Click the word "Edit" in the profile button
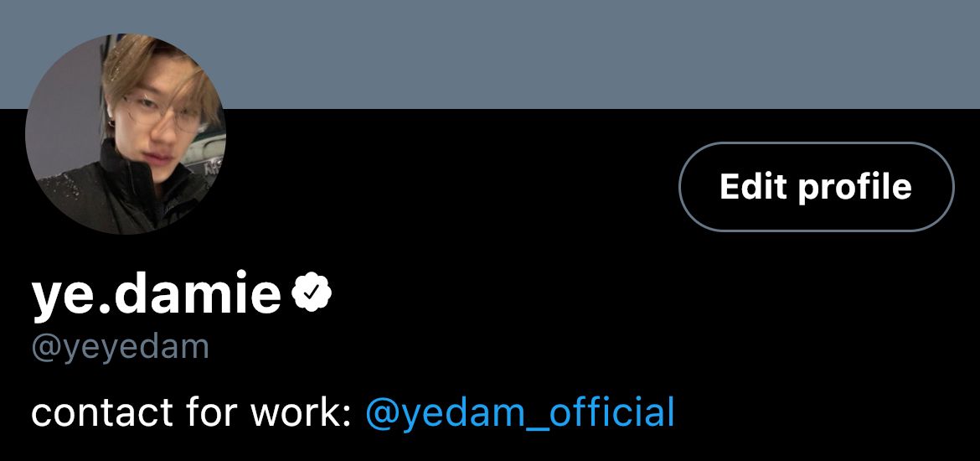 pyautogui.click(x=752, y=186)
